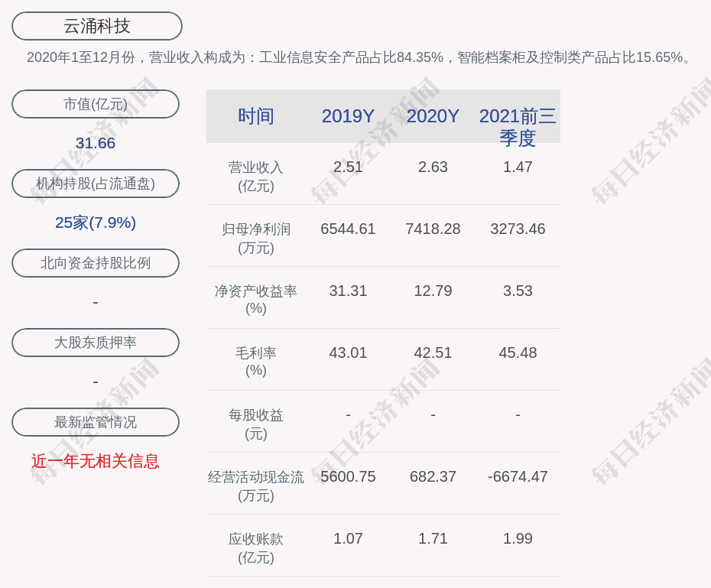Click the 应收账款(亿元) row label
Screen dimensions: 711x588
pyautogui.click(x=256, y=548)
